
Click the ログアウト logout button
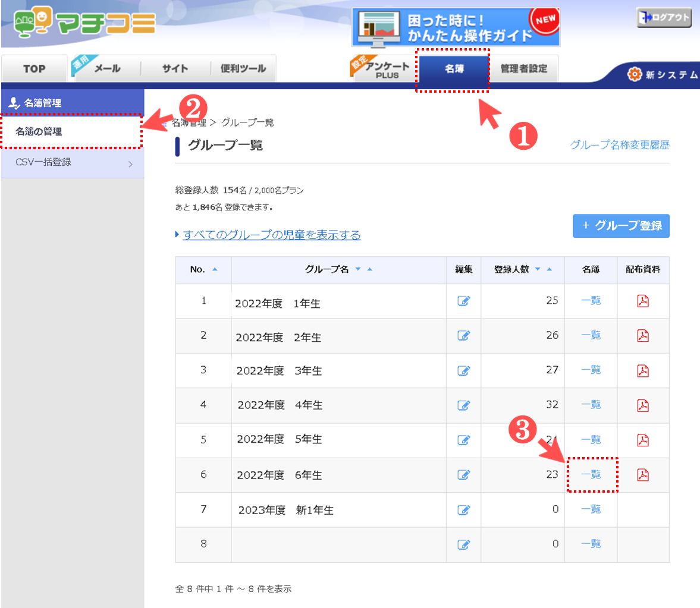coord(664,18)
